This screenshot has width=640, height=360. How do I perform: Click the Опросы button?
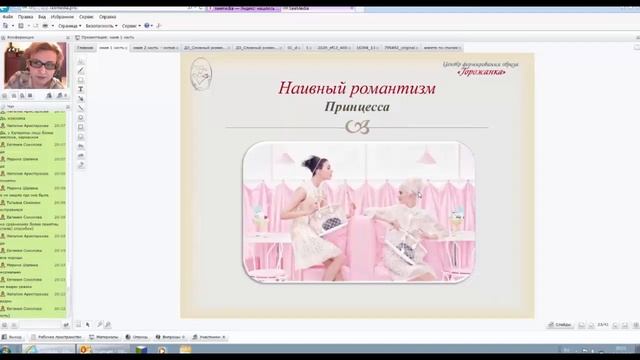click(137, 337)
